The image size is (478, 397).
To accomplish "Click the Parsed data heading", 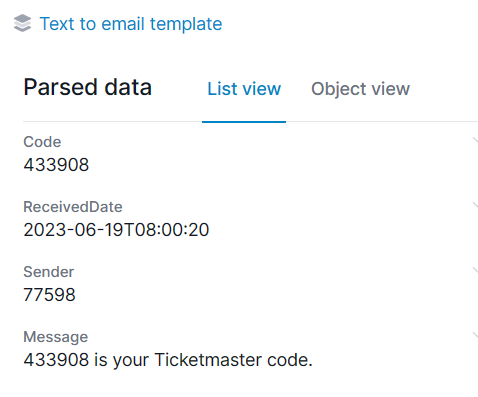I will (x=88, y=87).
